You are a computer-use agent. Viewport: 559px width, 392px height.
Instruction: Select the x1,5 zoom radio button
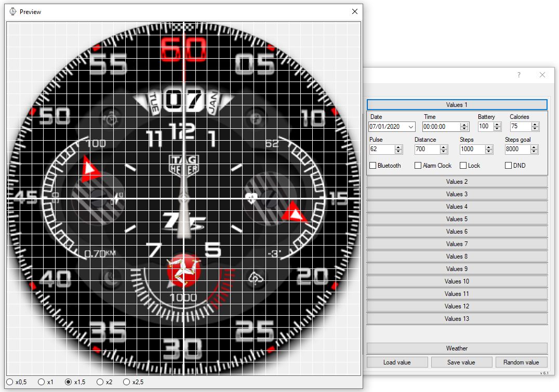69,382
